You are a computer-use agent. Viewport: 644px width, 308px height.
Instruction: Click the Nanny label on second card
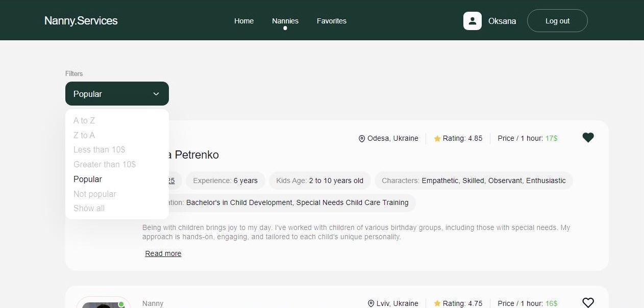click(x=153, y=303)
